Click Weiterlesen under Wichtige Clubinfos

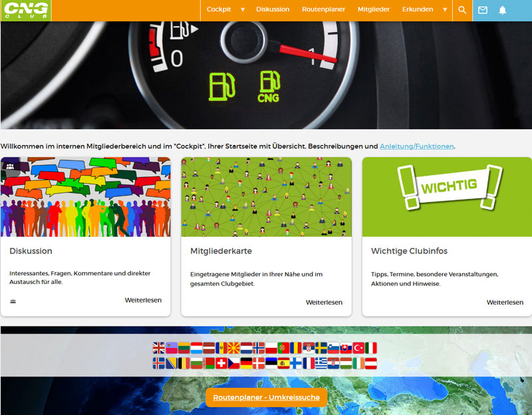(505, 302)
